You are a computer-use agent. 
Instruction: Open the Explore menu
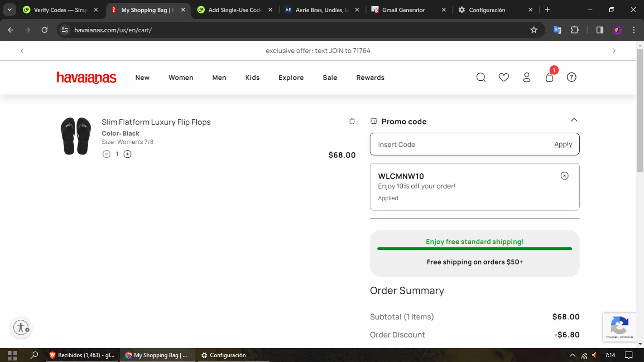291,78
